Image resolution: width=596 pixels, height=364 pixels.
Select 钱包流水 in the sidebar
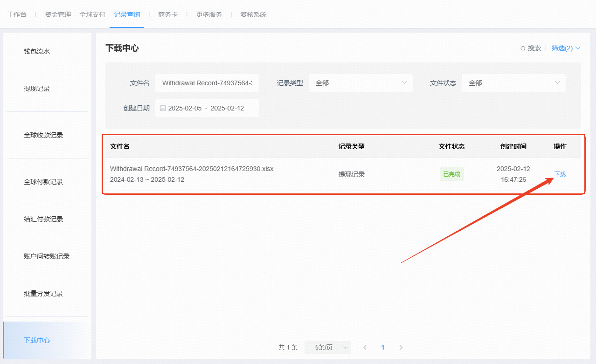point(37,51)
